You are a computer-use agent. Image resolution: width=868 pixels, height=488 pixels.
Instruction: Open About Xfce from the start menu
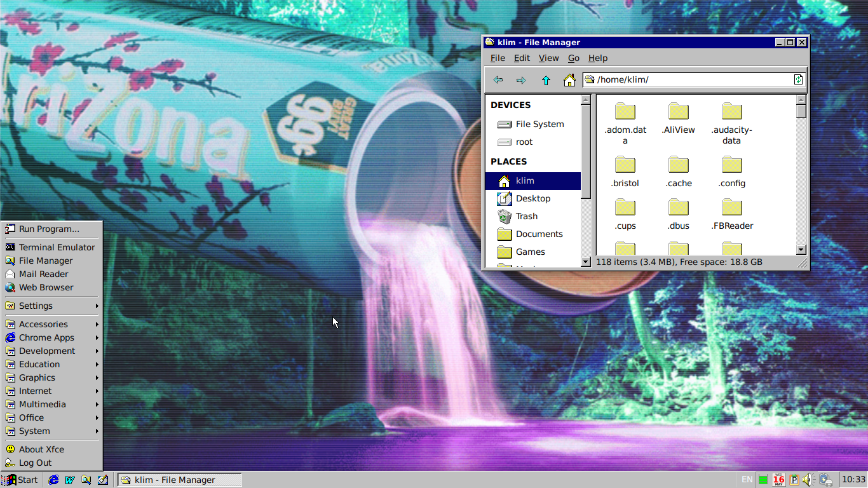tap(52, 449)
